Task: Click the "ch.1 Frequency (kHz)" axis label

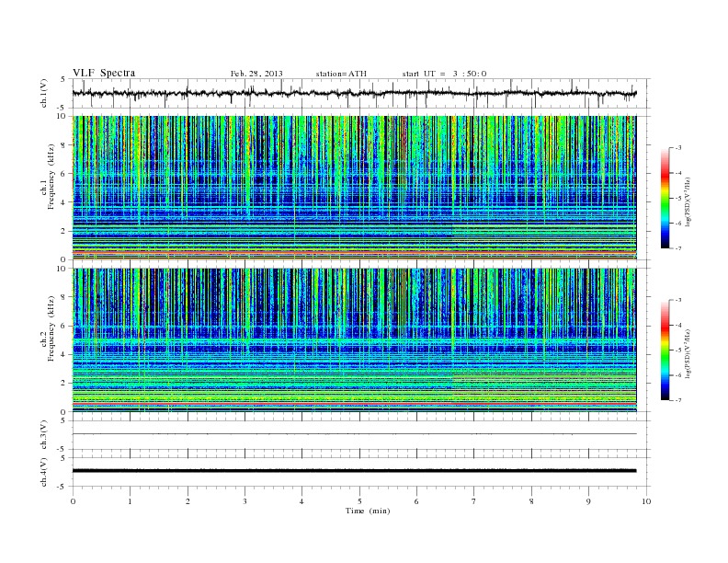Action: pos(48,178)
